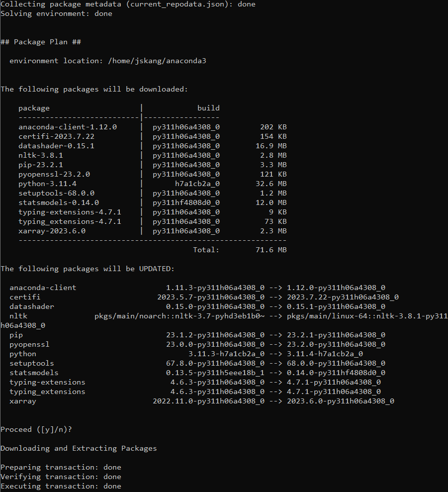
Task: Click the '9 KB' typing-extensions size
Action: (x=278, y=212)
